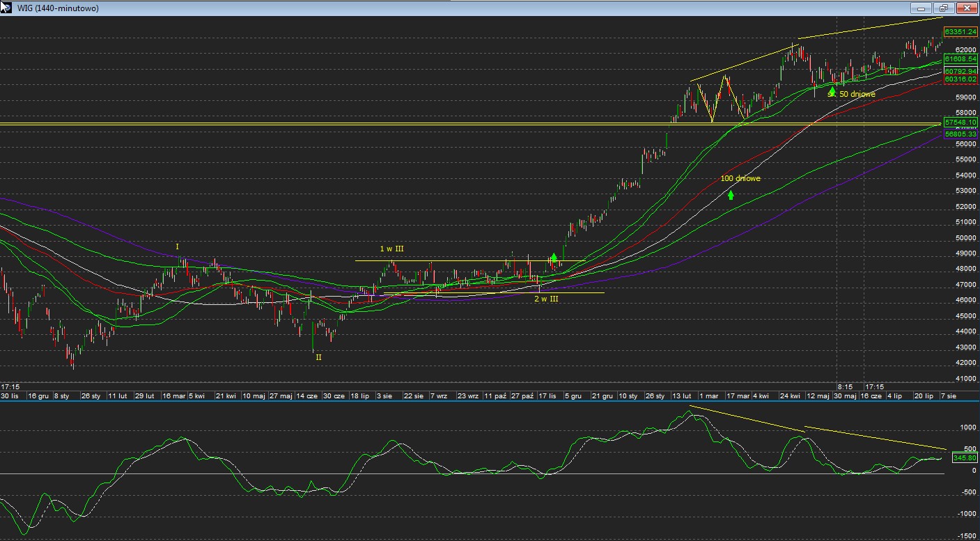The width and height of the screenshot is (980, 541).
Task: Click the "100 dniowe" text annotation
Action: point(740,178)
